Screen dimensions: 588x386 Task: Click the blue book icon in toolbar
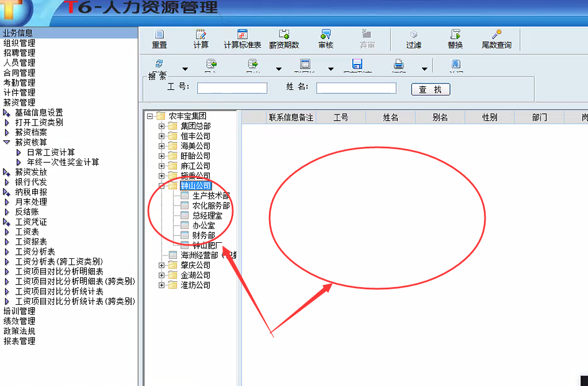(456, 63)
